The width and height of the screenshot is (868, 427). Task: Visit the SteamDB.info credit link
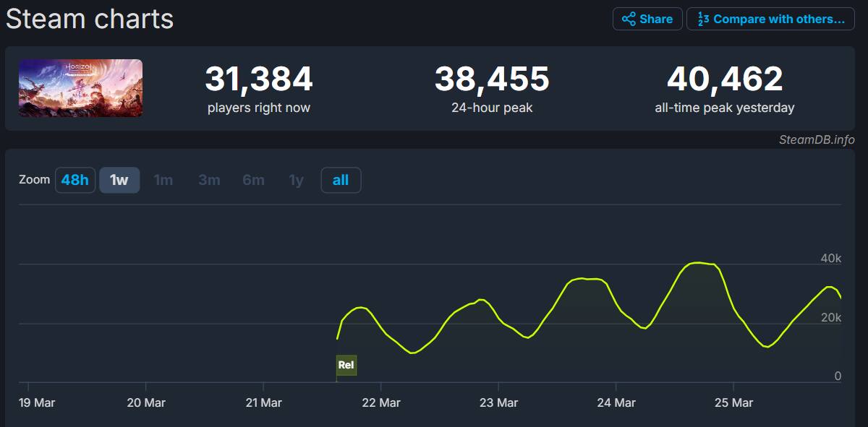[817, 139]
